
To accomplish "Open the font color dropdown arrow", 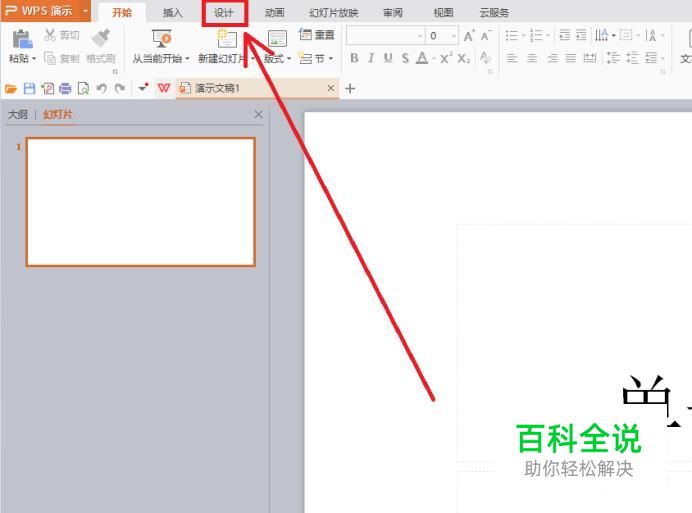I will tap(434, 59).
